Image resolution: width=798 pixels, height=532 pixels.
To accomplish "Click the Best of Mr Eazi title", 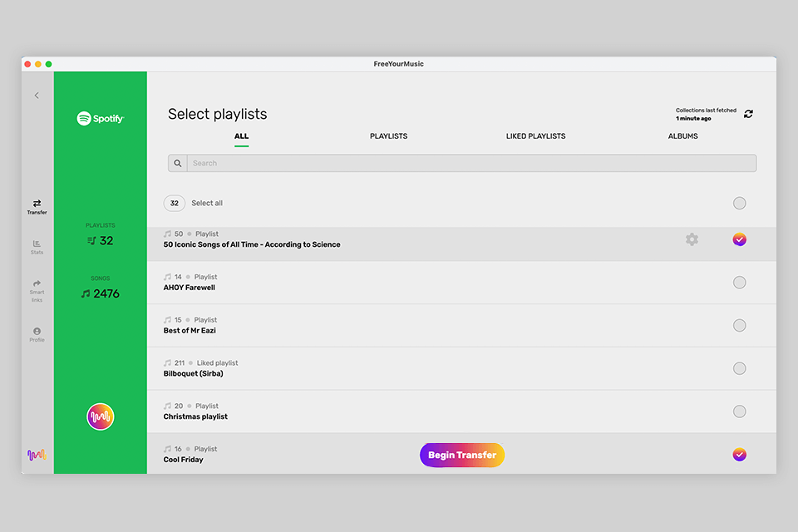I will (x=190, y=330).
